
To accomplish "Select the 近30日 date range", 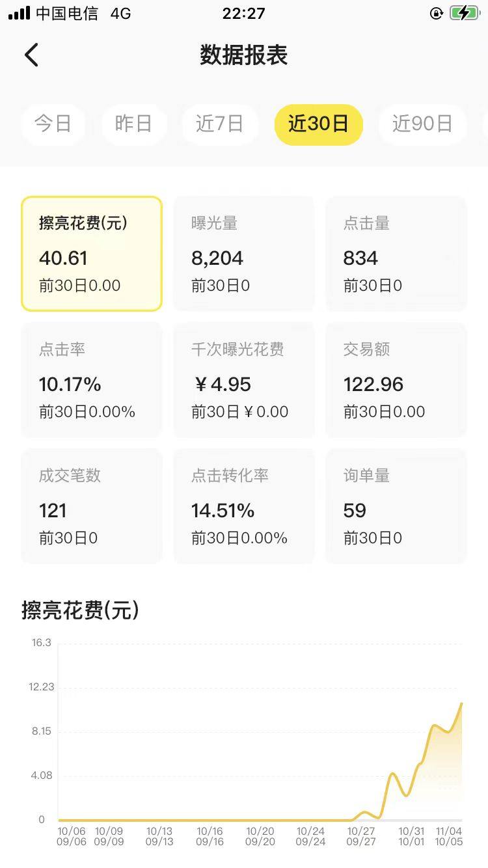I will coord(318,124).
